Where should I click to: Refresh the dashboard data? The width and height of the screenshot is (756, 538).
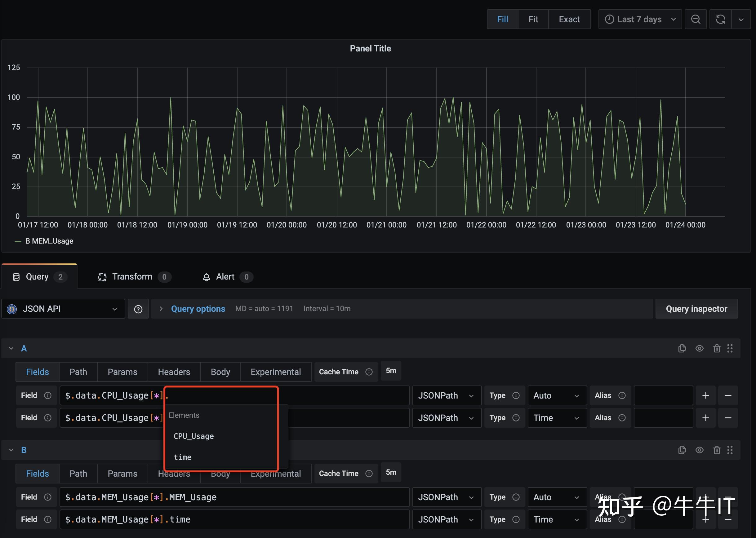tap(720, 19)
